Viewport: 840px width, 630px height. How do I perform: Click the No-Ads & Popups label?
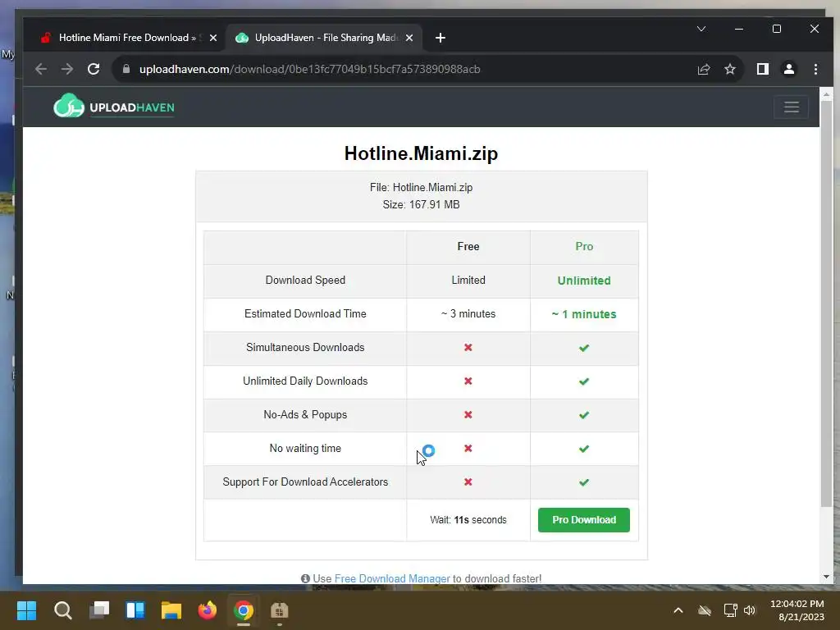305,414
